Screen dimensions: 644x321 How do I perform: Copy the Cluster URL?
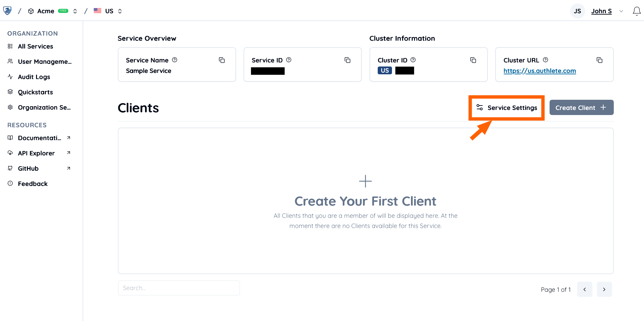tap(600, 60)
